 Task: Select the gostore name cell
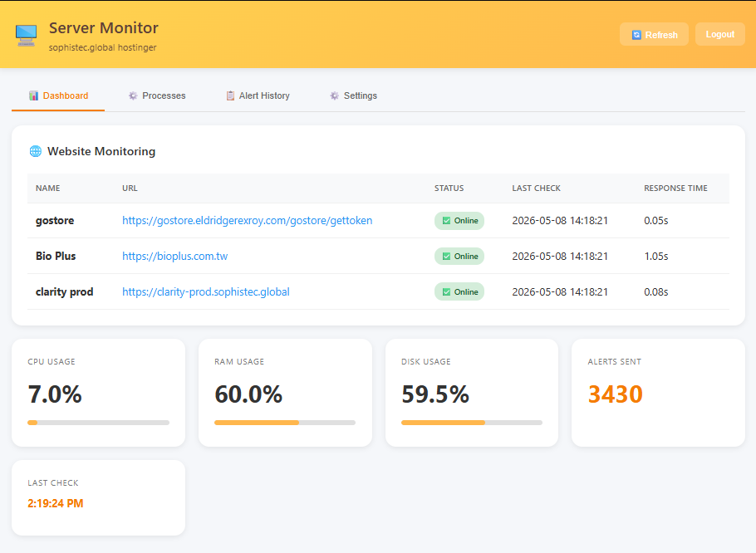point(55,221)
